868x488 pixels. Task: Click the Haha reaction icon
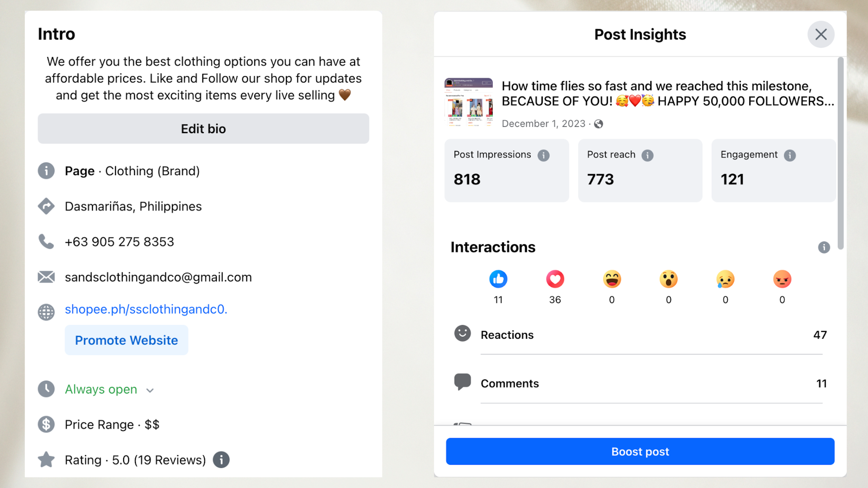tap(612, 279)
